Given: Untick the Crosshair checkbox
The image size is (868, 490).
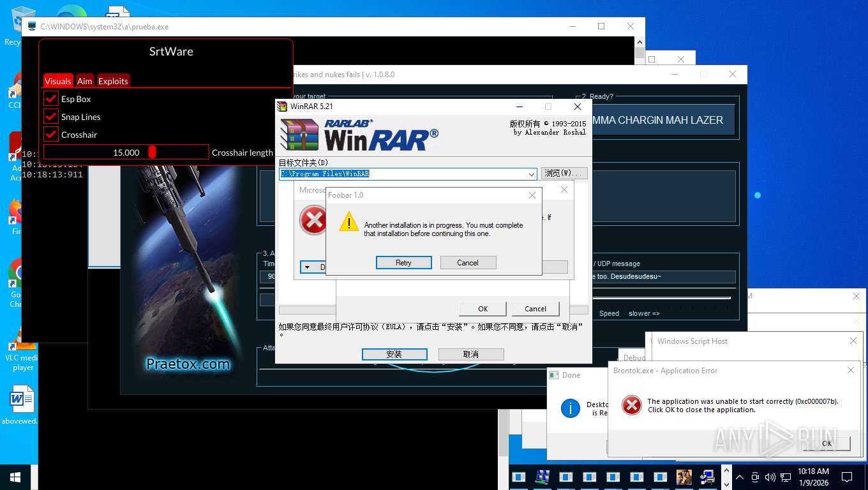Looking at the screenshot, I should coord(51,135).
